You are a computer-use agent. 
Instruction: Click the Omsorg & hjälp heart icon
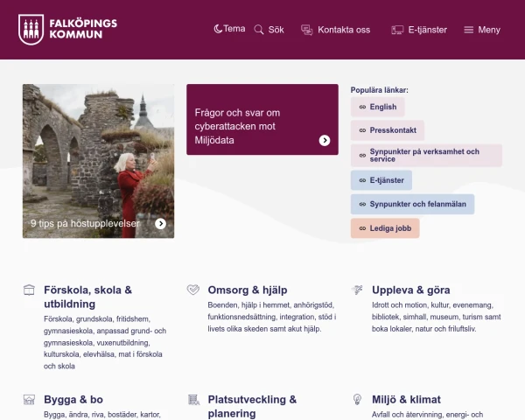(x=192, y=290)
